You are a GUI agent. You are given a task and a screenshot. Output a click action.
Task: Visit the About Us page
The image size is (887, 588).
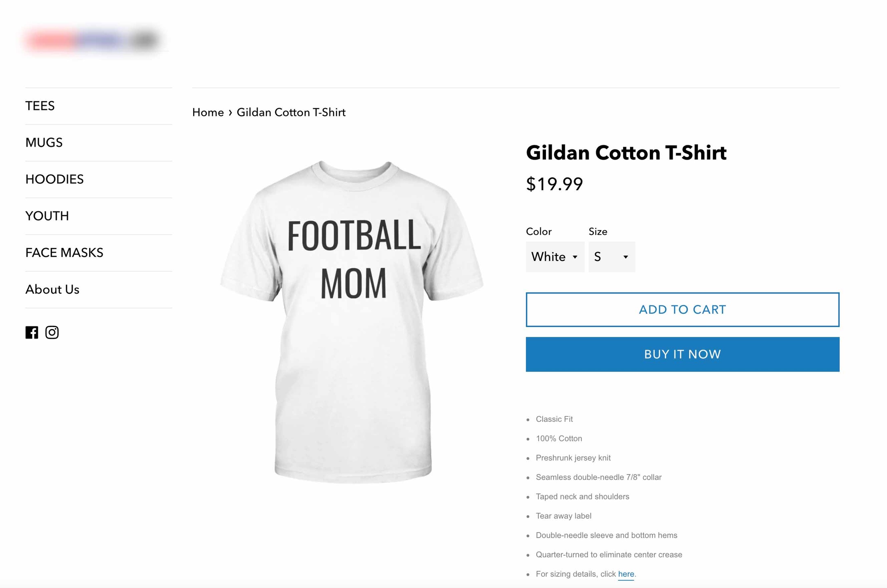tap(52, 290)
